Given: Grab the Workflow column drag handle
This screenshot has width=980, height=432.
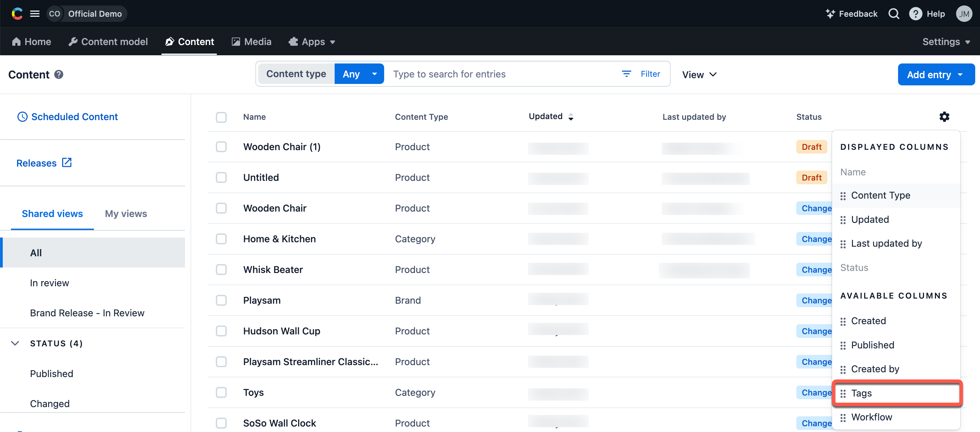Looking at the screenshot, I should coord(843,418).
